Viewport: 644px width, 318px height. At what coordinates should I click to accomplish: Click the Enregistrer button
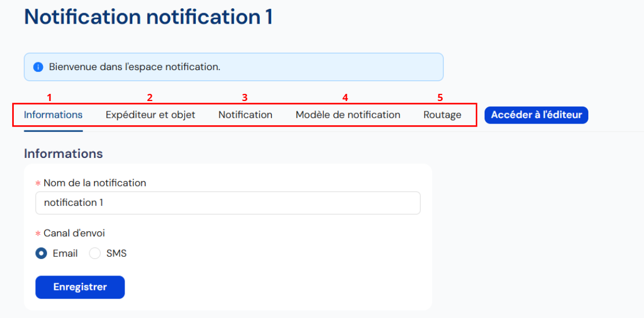(80, 287)
